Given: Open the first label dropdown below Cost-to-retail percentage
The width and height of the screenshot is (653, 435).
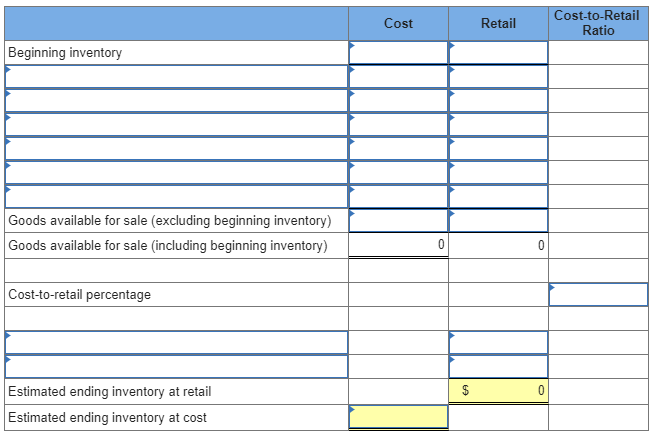Looking at the screenshot, I should 177,343.
